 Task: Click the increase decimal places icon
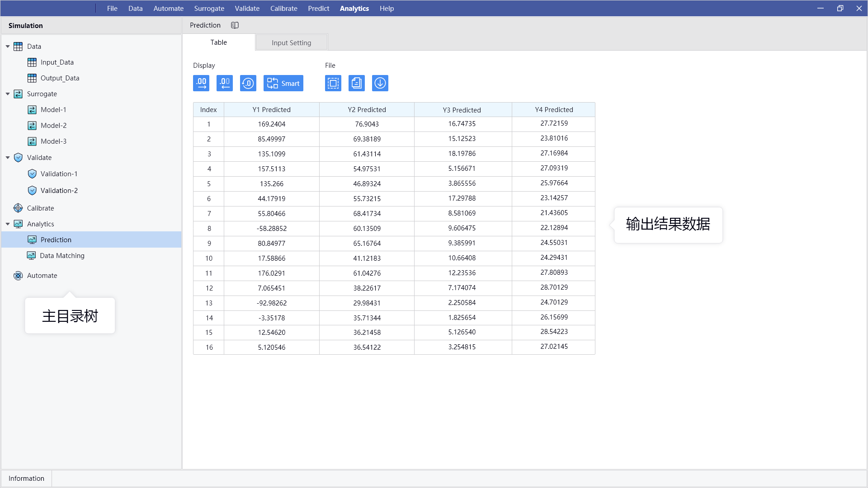pos(201,83)
